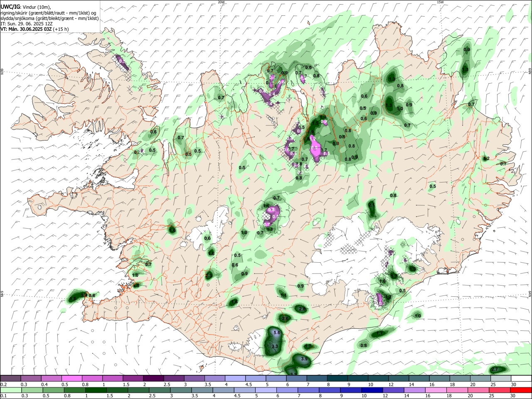Click the '0.1' label on the rain scale

pos(4,396)
